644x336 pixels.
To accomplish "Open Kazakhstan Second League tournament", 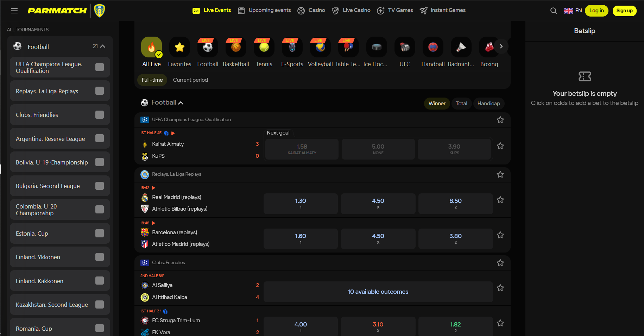I will [x=60, y=305].
